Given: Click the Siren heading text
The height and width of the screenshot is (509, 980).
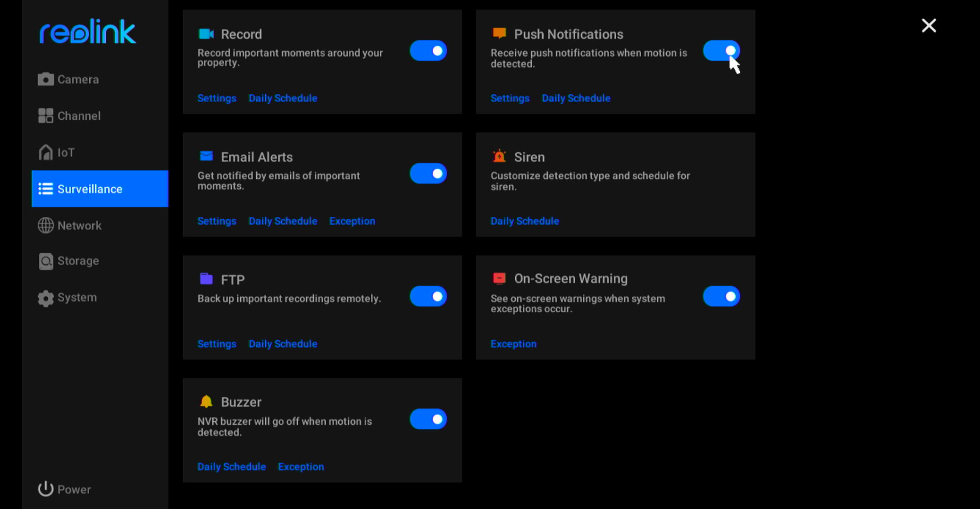Looking at the screenshot, I should click(x=529, y=157).
